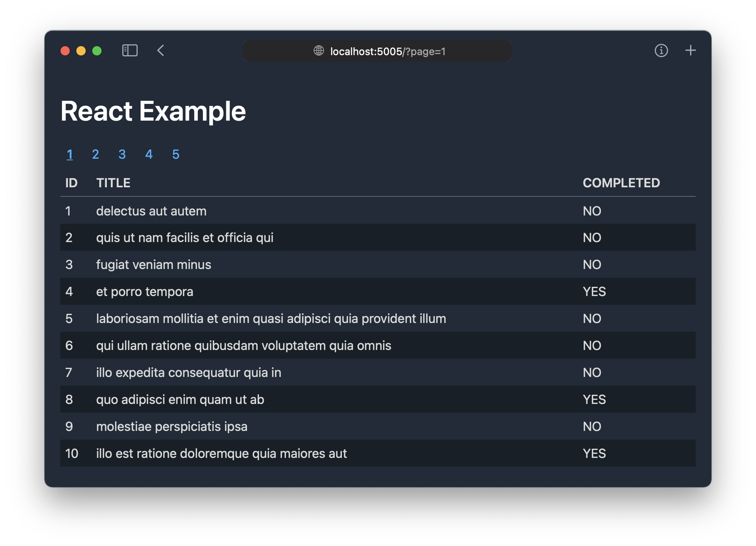Go to pagination page 3
Screen dimensions: 756x546
tap(122, 154)
